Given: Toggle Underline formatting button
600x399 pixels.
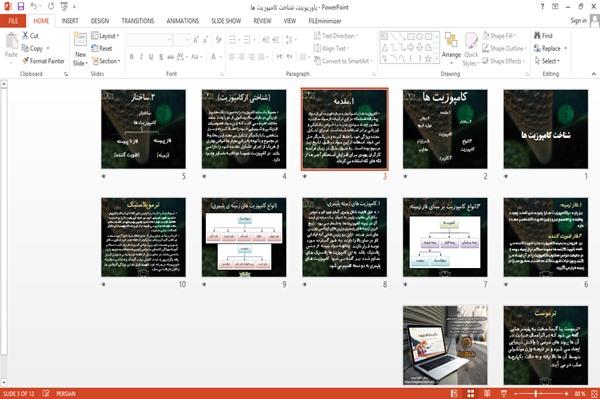Looking at the screenshot, I should 151,57.
